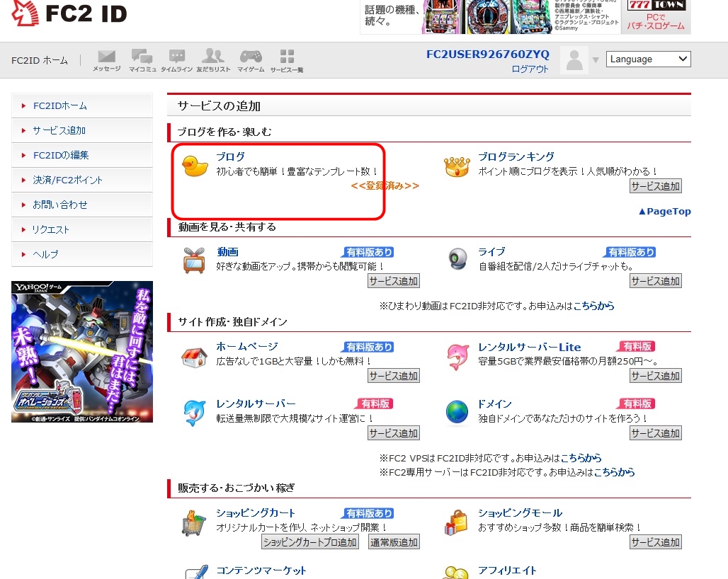Click the yellow duck ブログ icon

point(195,166)
